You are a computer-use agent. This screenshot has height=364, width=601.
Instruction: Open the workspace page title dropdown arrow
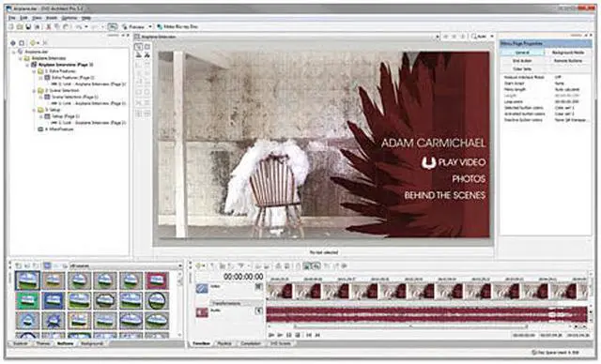point(438,37)
